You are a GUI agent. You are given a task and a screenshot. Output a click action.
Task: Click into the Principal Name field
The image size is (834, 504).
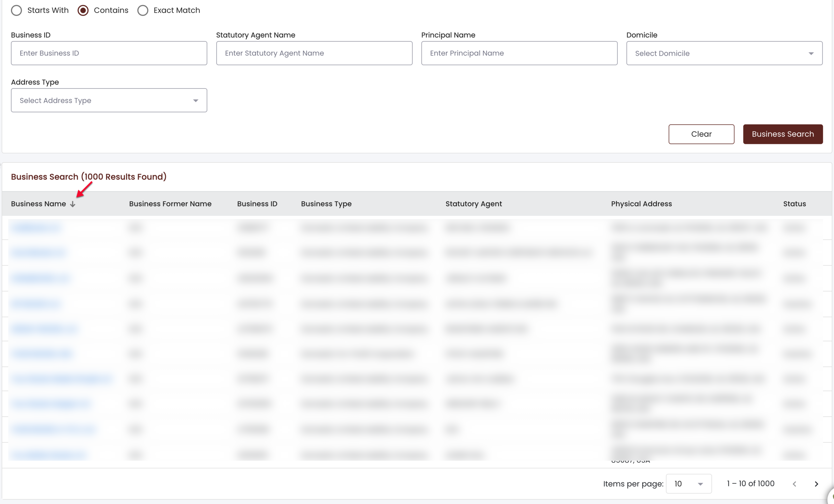(x=519, y=53)
